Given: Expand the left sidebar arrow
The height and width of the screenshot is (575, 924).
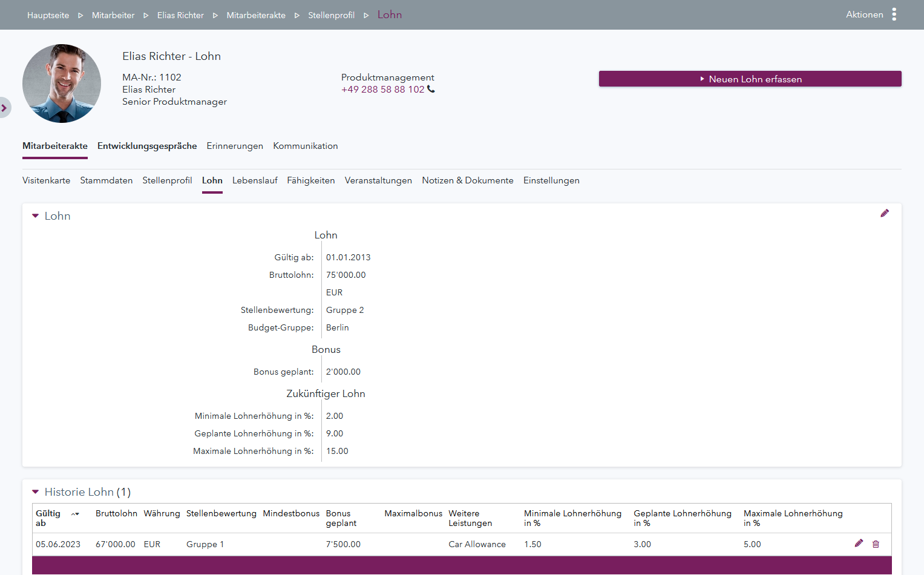Looking at the screenshot, I should (x=4, y=108).
